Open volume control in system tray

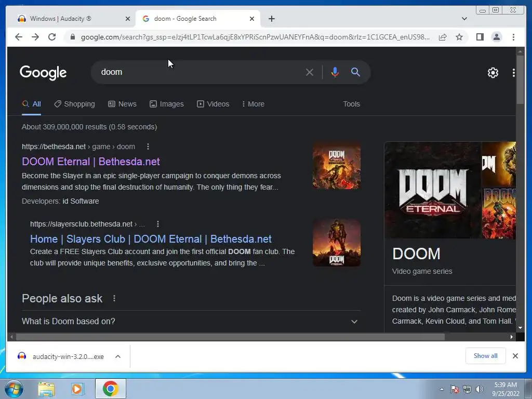pos(479,389)
